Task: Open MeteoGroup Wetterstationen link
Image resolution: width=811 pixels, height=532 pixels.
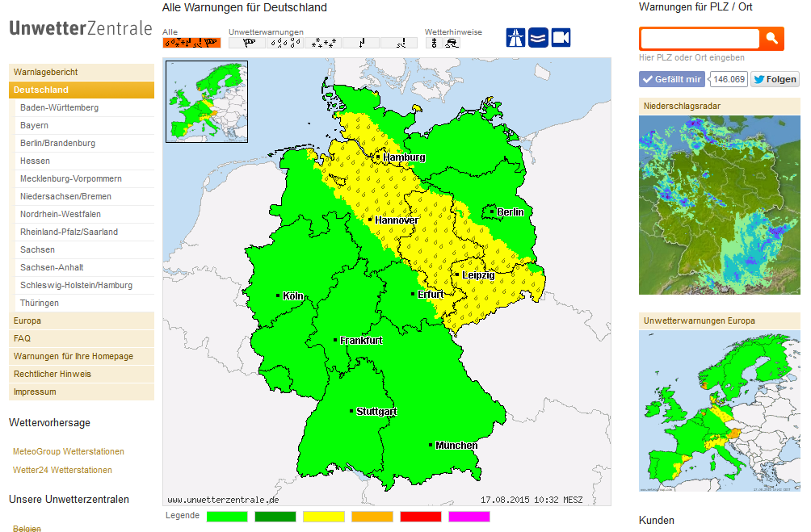Action: coord(69,451)
